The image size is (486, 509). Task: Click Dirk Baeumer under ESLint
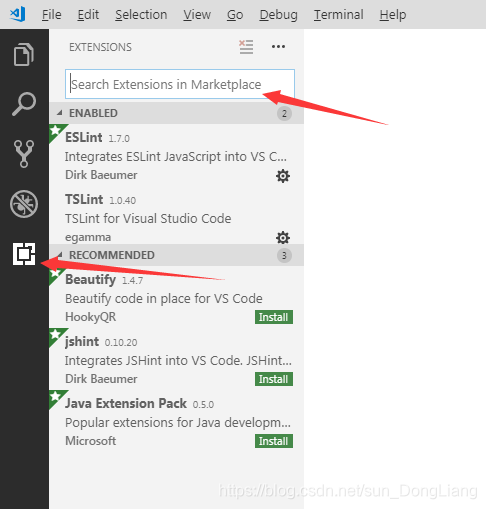pos(101,175)
